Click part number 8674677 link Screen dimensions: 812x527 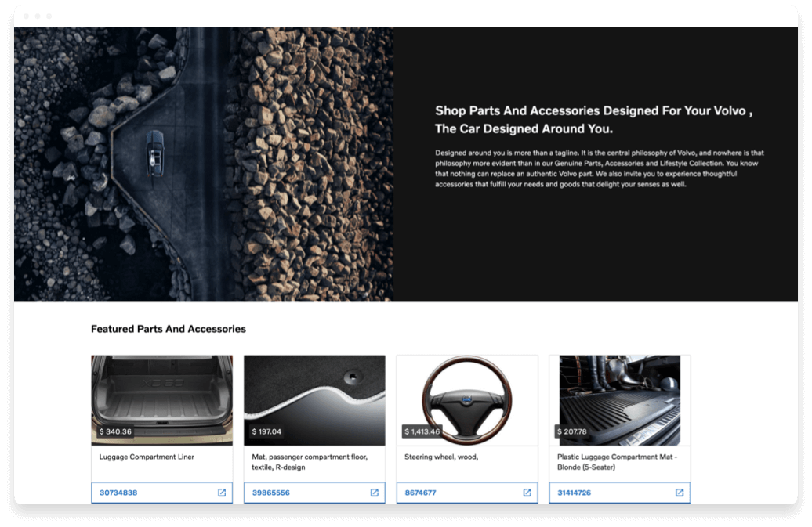420,493
